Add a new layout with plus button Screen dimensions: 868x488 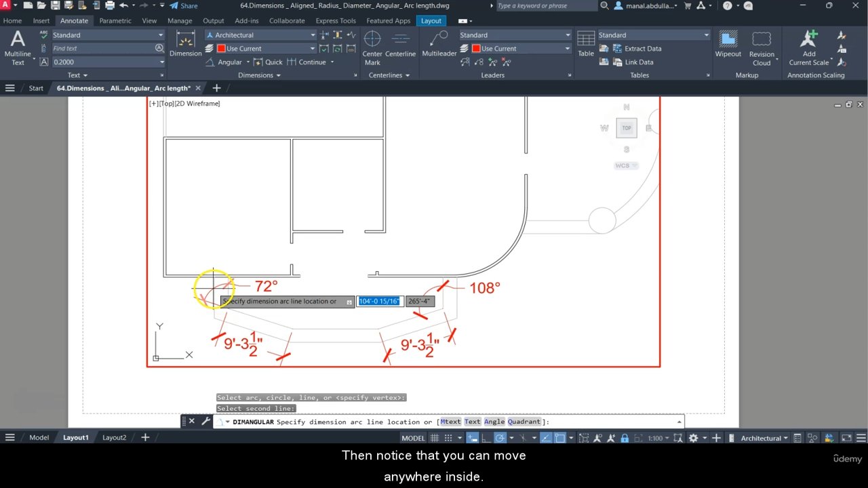pos(144,438)
